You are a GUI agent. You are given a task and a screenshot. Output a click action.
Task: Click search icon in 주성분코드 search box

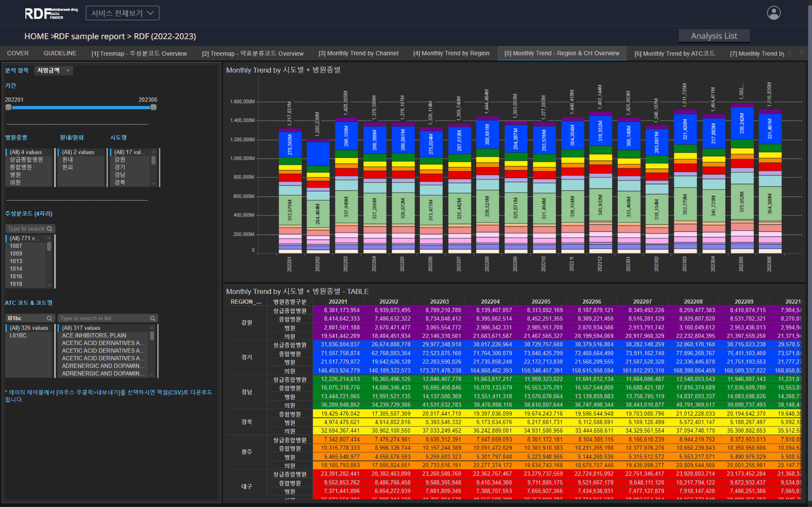click(49, 229)
